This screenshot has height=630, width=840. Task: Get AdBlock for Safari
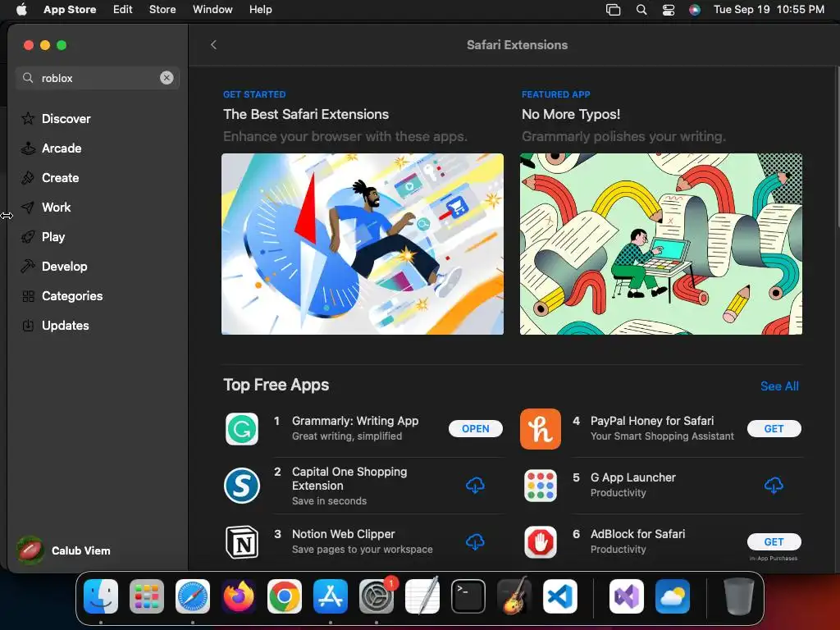tap(774, 541)
